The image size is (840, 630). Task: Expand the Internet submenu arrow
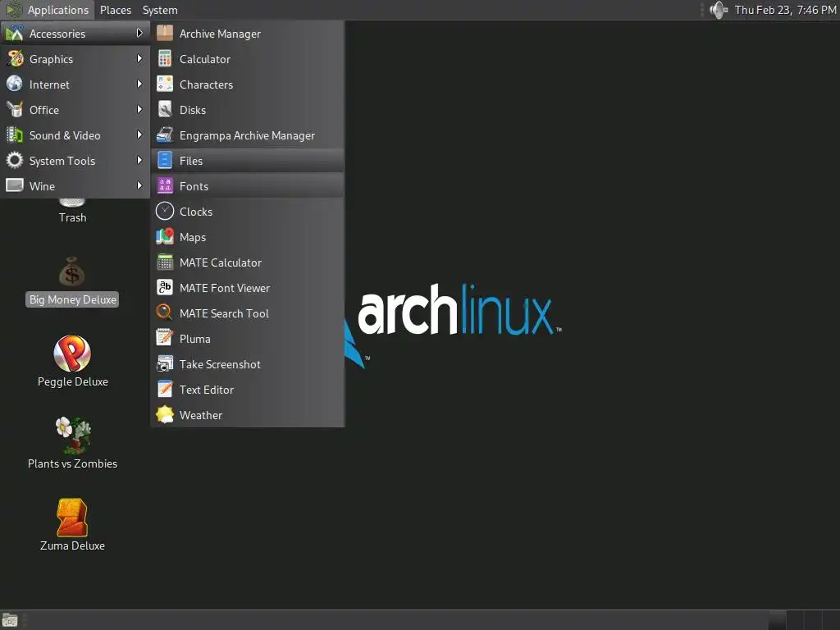point(139,84)
